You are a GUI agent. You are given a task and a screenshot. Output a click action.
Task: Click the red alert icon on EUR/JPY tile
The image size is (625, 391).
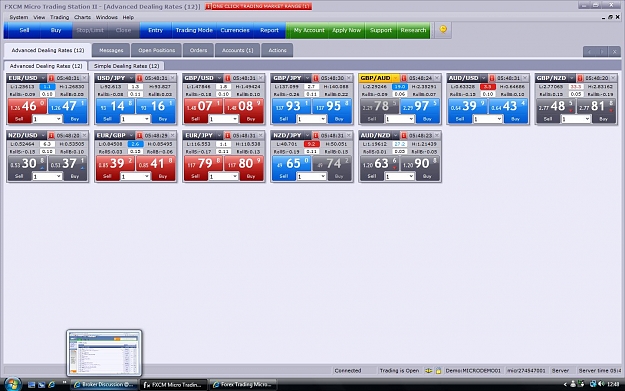(227, 136)
